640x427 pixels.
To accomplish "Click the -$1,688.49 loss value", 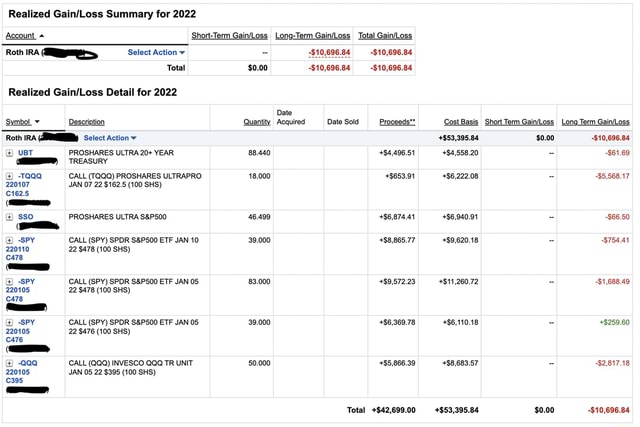I will 612,281.
